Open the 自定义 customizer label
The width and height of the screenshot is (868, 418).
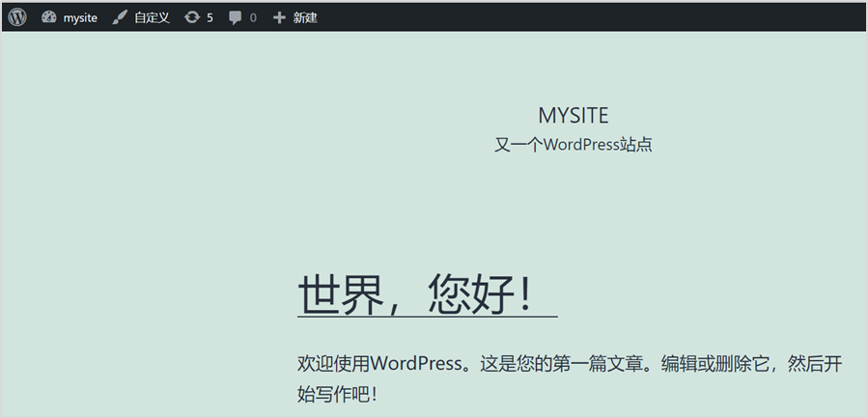click(x=152, y=17)
